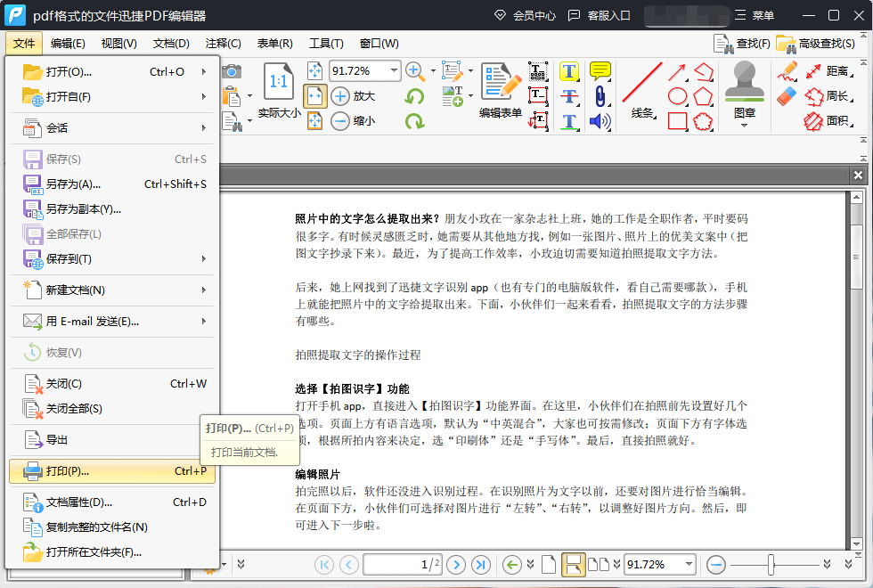873x588 pixels.
Task: Select the paperclip attach file tool
Action: tap(600, 96)
